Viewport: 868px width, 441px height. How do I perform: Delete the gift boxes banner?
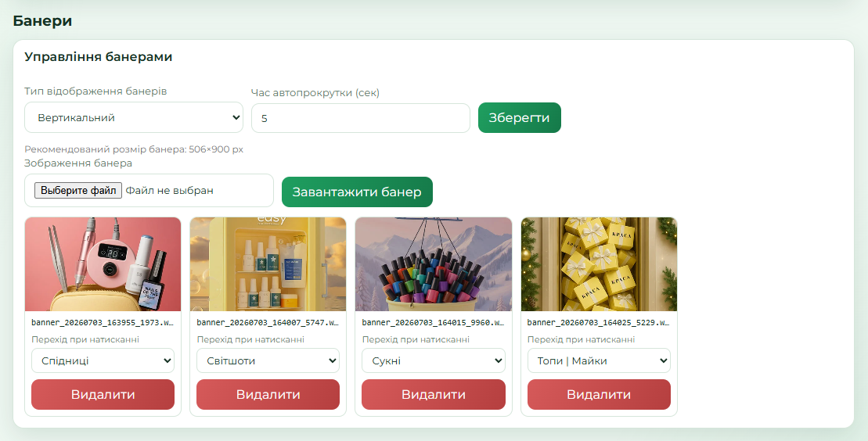[x=599, y=395]
